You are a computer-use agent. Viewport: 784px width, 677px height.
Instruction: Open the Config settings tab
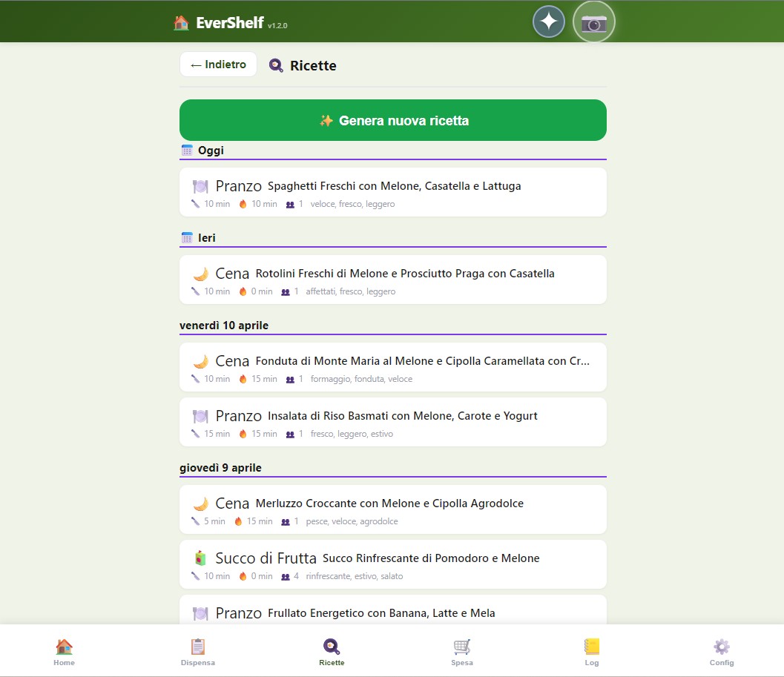[722, 652]
